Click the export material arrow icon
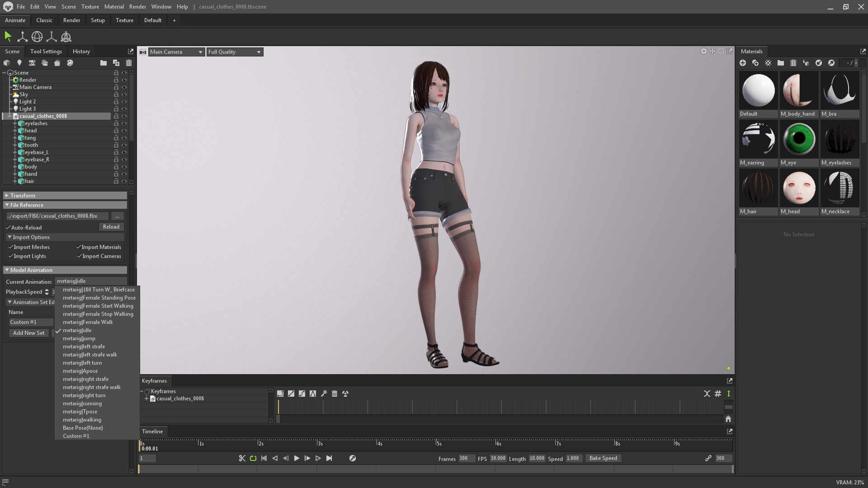868x488 pixels. [831, 63]
